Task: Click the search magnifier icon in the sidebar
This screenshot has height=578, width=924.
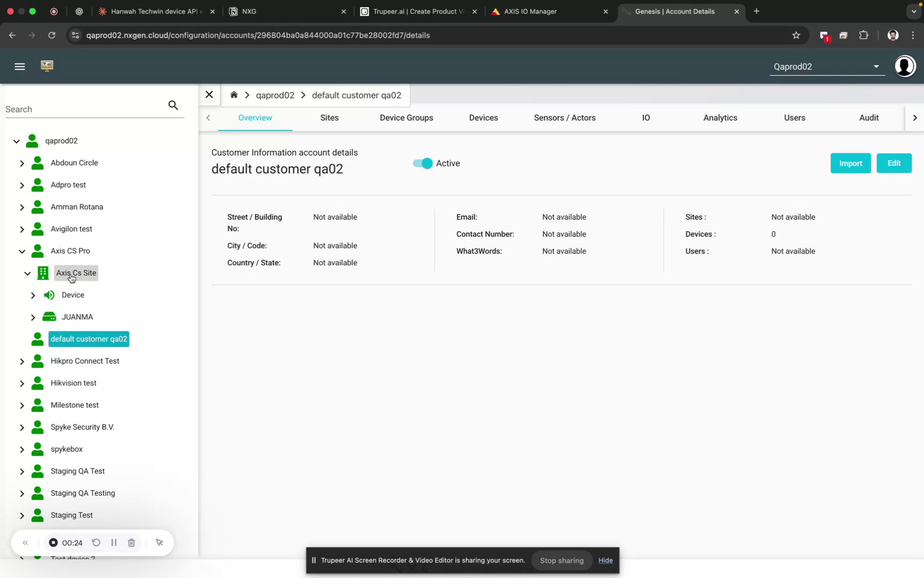Action: coord(173,105)
